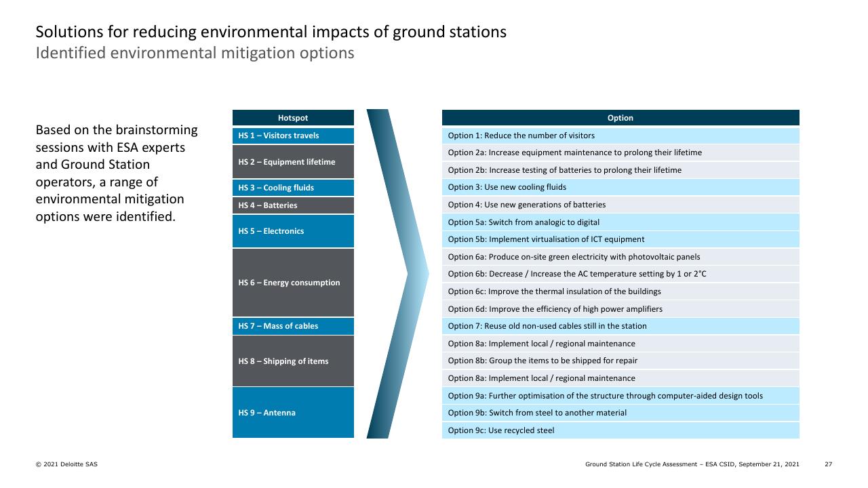Image resolution: width=868 pixels, height=488 pixels.
Task: Select the 'HS 5 – Electronics' cell
Action: pyautogui.click(x=293, y=231)
